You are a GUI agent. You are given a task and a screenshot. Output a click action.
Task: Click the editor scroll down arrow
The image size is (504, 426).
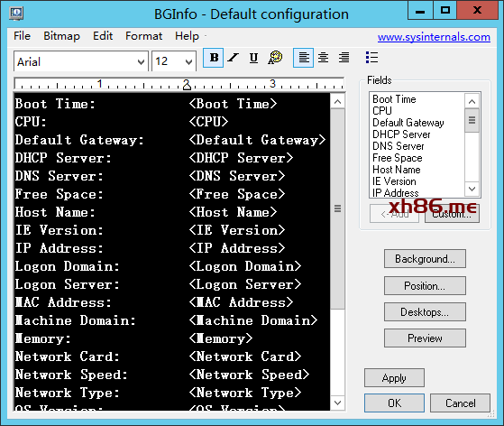pyautogui.click(x=337, y=403)
